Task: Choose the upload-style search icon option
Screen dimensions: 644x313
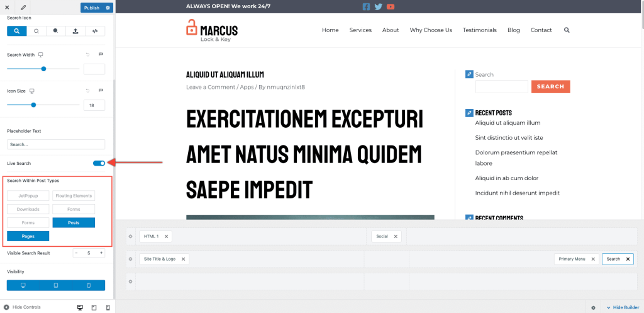Action: click(x=75, y=30)
